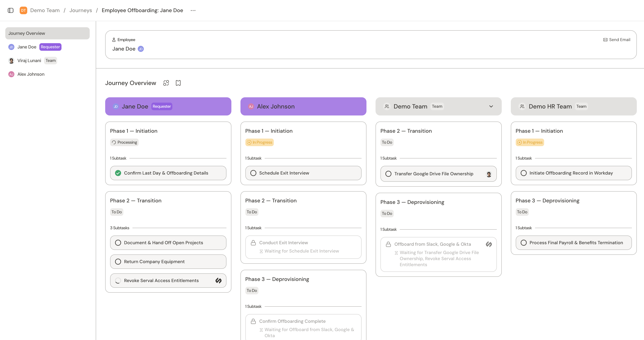This screenshot has height=340, width=644.
Task: Toggle the sidebar panel icon
Action: tap(11, 11)
